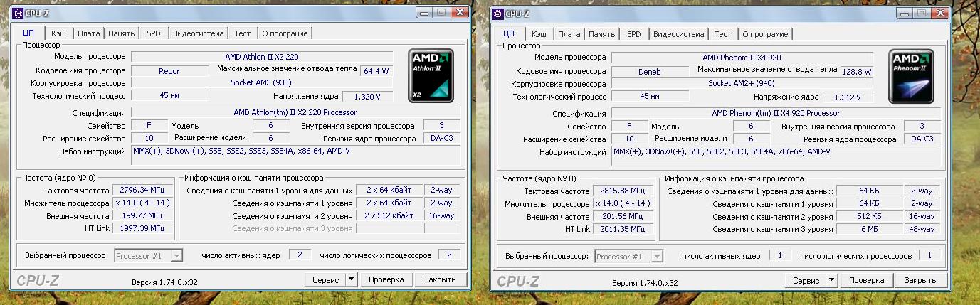The height and width of the screenshot is (305, 980).
Task: Click AMD Phenom(tm) II X4 920 Processor specification
Action: pos(776,112)
